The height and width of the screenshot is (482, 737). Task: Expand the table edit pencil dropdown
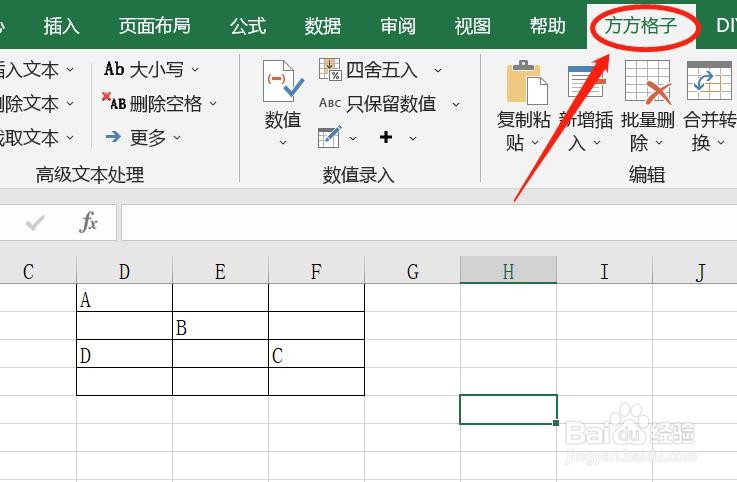point(353,138)
